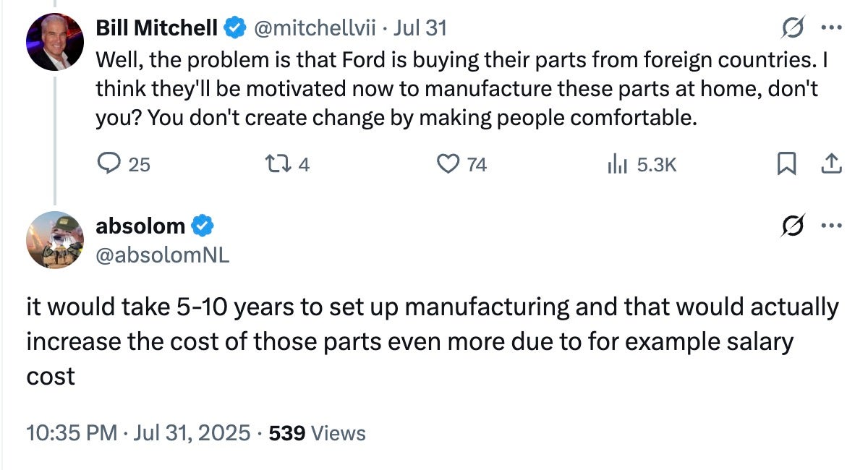This screenshot has width=868, height=470.
Task: Open reply comments on Bill Mitchell's tweet
Action: (124, 165)
